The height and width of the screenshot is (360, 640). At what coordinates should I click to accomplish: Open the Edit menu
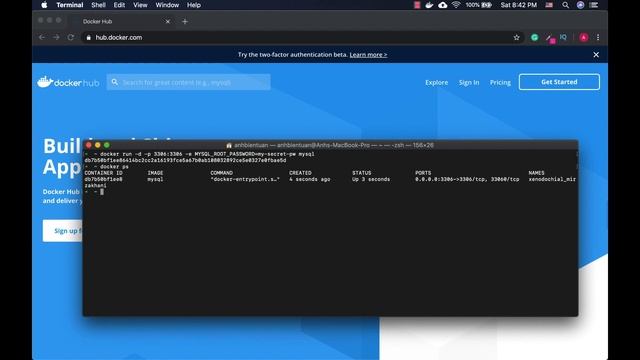coord(119,5)
